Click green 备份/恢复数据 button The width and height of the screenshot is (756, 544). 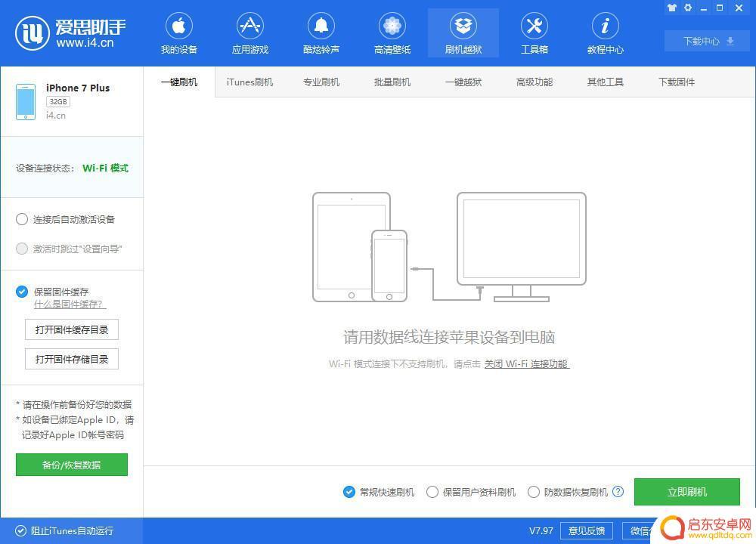click(x=71, y=465)
